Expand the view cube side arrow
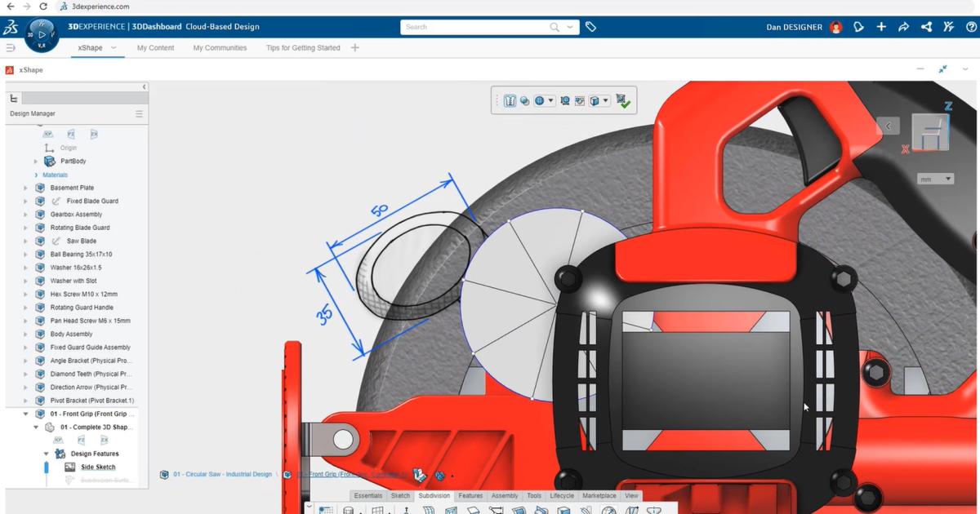Image resolution: width=980 pixels, height=514 pixels. click(x=888, y=126)
